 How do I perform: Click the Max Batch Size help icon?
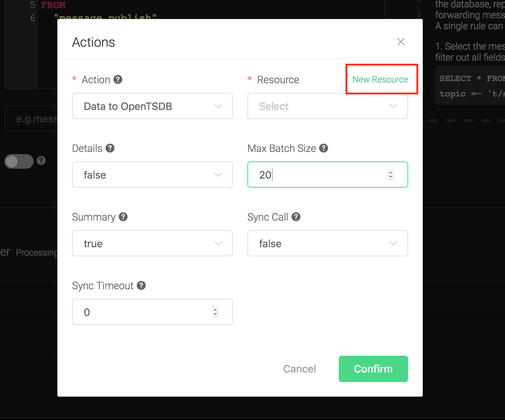[323, 148]
